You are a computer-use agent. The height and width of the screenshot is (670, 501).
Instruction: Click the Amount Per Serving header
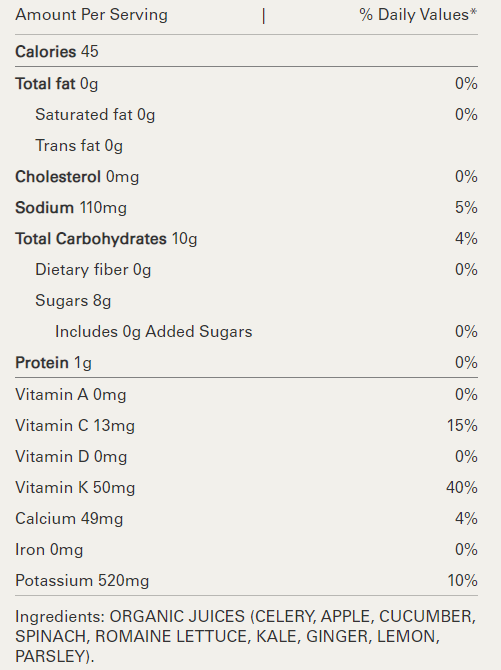(x=91, y=15)
